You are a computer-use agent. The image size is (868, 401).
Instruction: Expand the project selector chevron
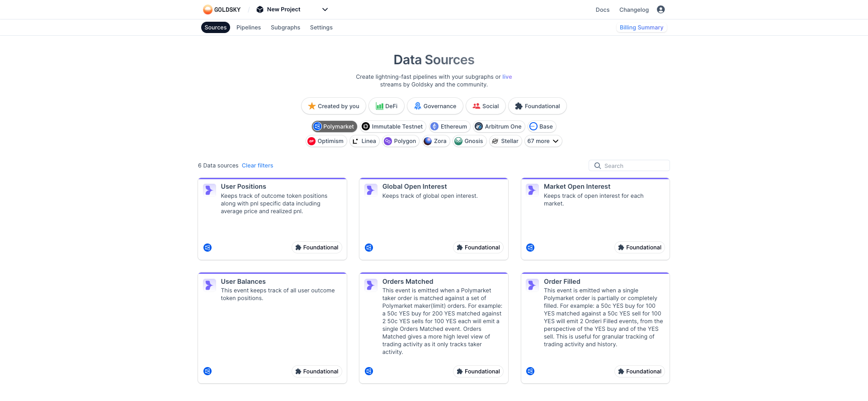click(x=325, y=10)
